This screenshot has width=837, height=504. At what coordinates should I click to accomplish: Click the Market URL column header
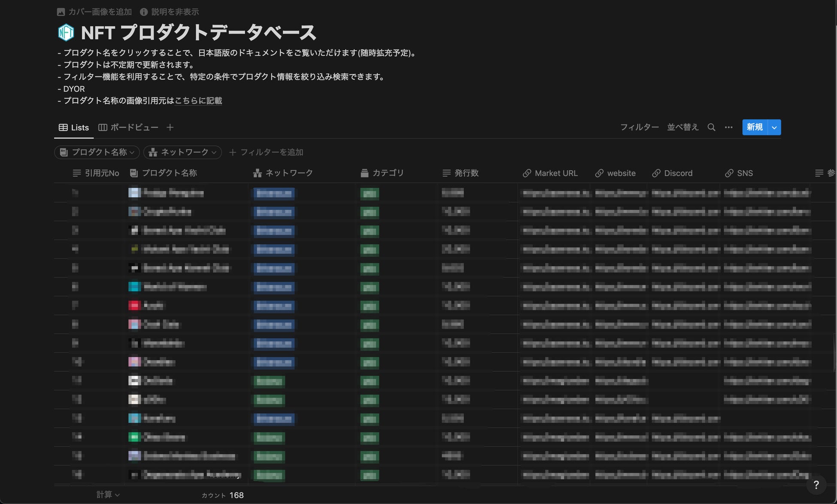tap(550, 173)
